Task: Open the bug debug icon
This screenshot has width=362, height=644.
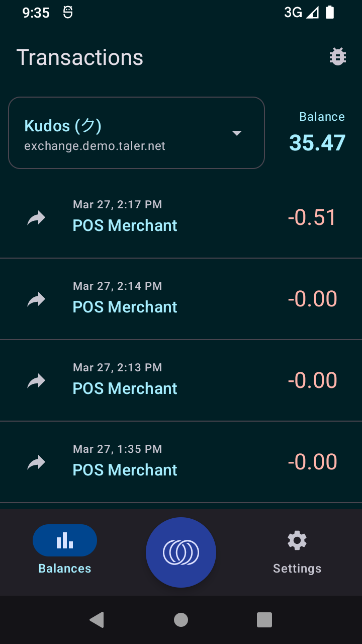Action: (338, 57)
